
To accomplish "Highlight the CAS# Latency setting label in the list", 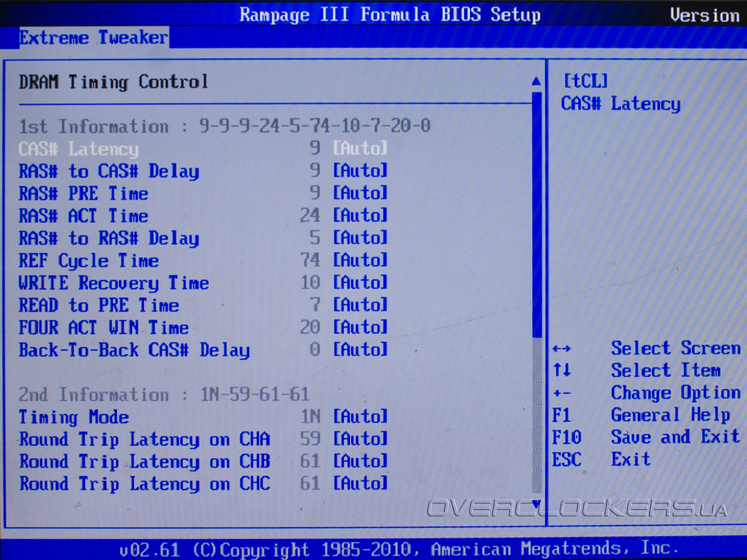I will click(x=79, y=149).
